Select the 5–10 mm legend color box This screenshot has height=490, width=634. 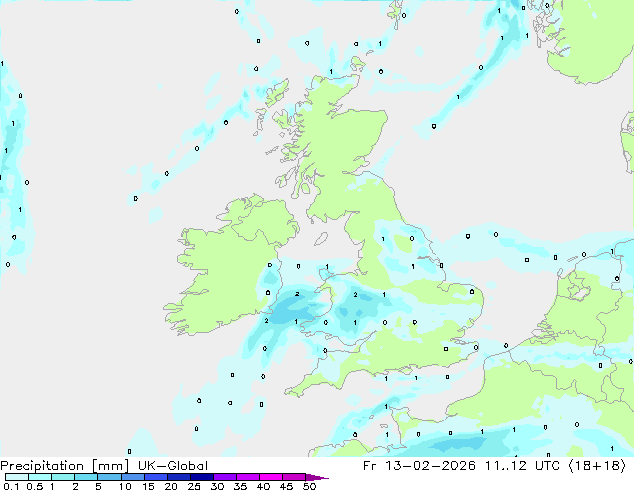(x=109, y=477)
